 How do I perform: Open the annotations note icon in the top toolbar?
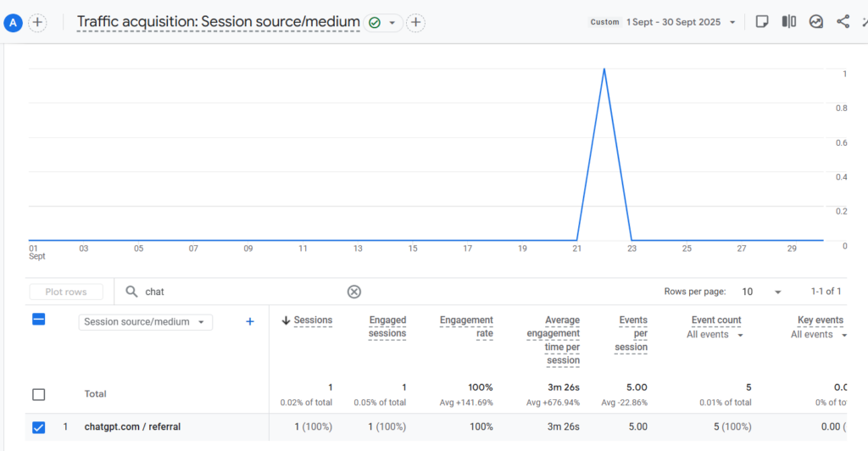coord(762,21)
